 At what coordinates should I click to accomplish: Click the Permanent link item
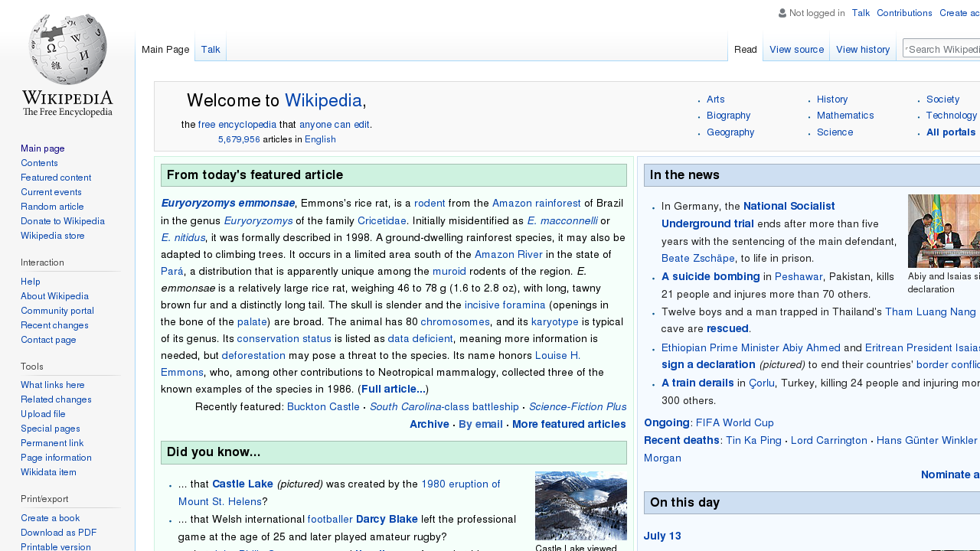click(52, 443)
